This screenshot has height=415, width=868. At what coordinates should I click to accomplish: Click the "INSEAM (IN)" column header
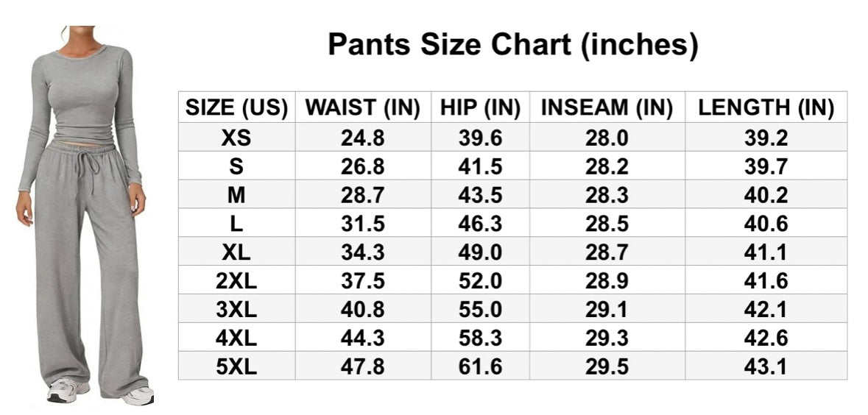[607, 108]
